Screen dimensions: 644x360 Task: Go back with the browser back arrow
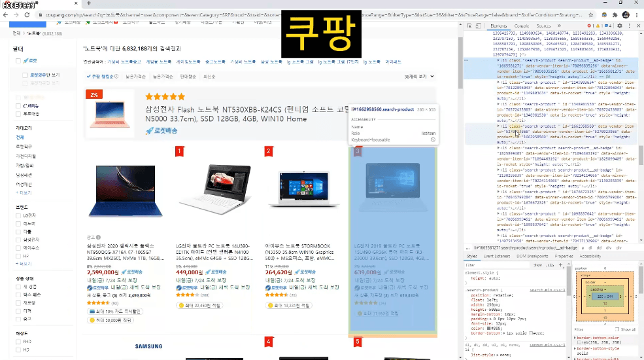(5, 15)
